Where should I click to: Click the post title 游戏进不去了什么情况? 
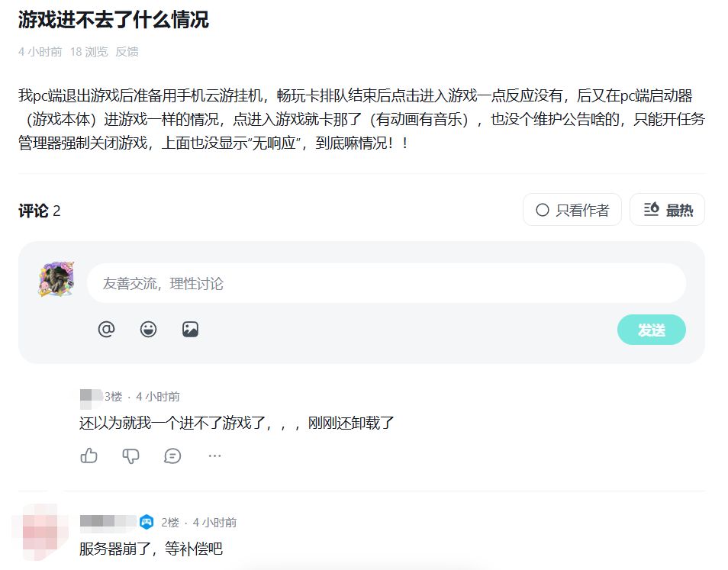(113, 20)
